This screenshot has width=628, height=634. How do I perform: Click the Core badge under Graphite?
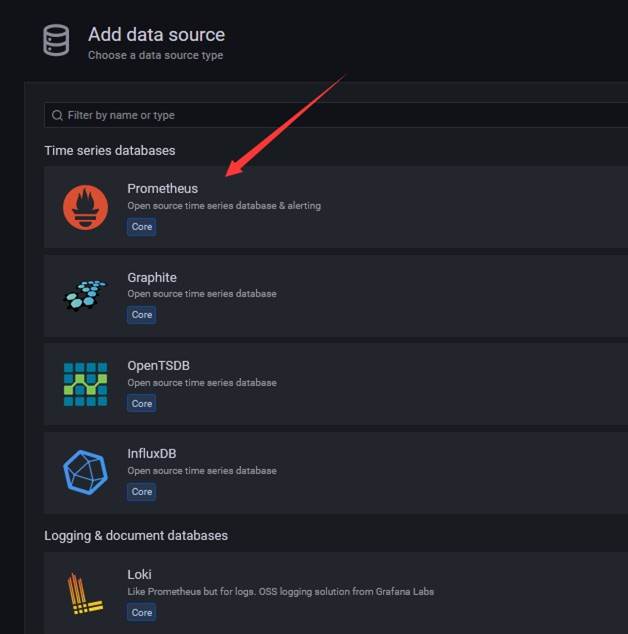click(142, 315)
